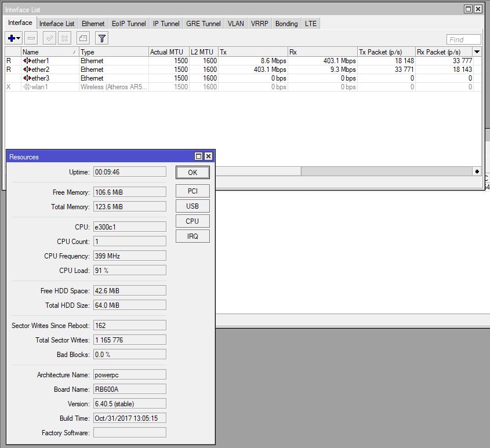490x448 pixels.
Task: Click the enable checkmark toolbar icon
Action: click(49, 38)
